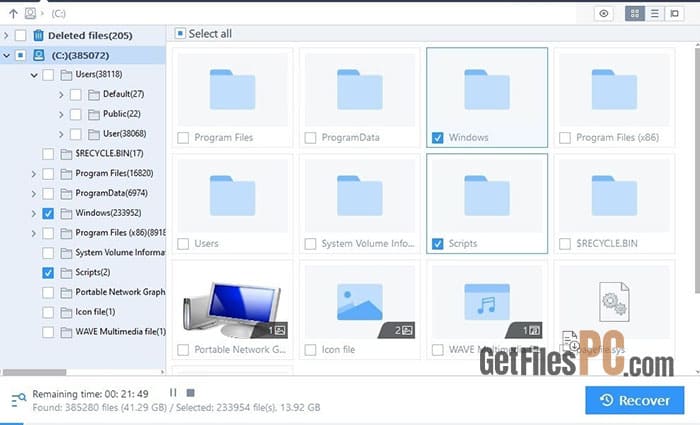
Task: Expand the Windows(233952) folder
Action: [33, 213]
